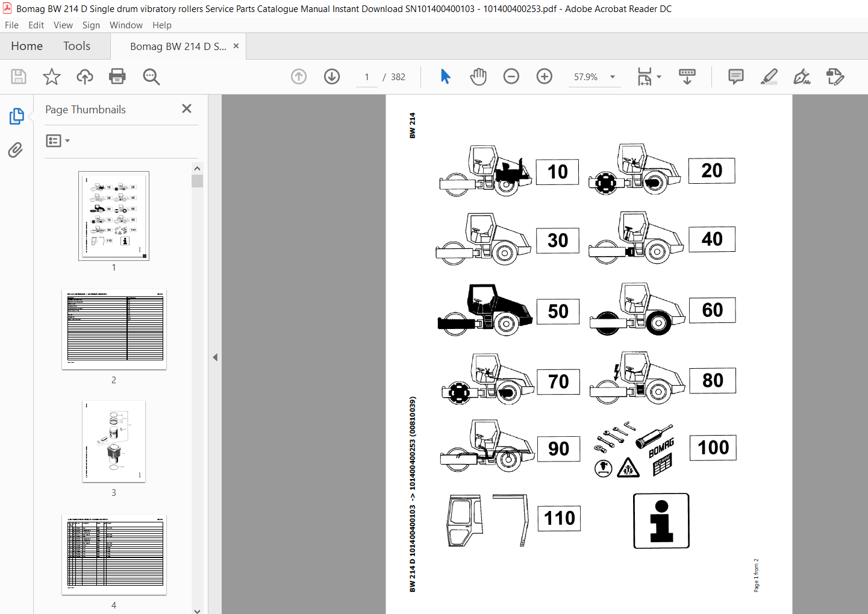Click section 10 link in catalogue
This screenshot has height=614, width=868.
(x=558, y=172)
